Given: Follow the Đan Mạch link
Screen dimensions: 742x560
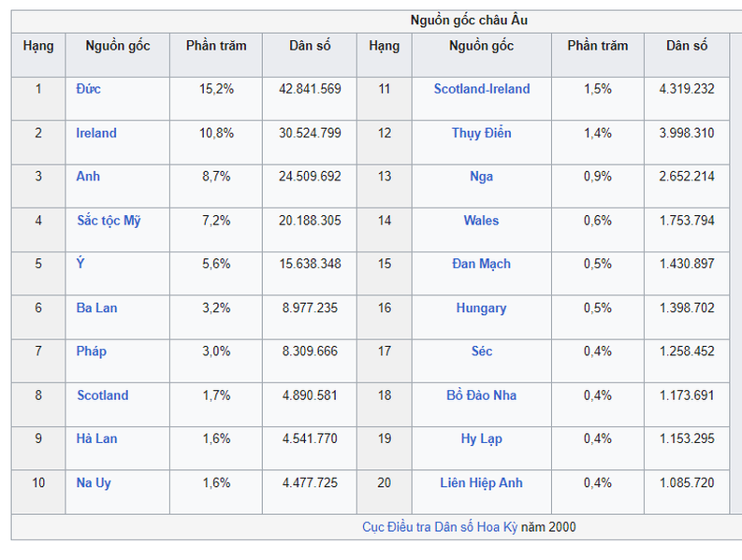Looking at the screenshot, I should [x=481, y=265].
